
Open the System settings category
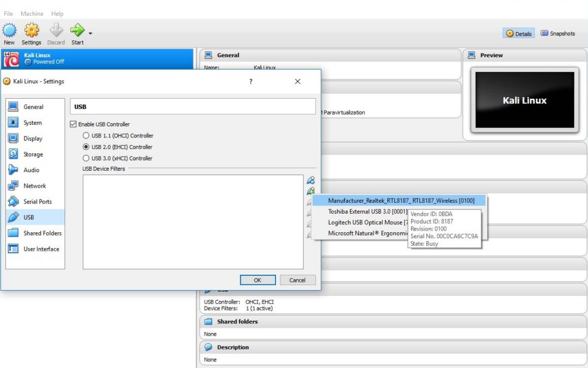point(32,123)
